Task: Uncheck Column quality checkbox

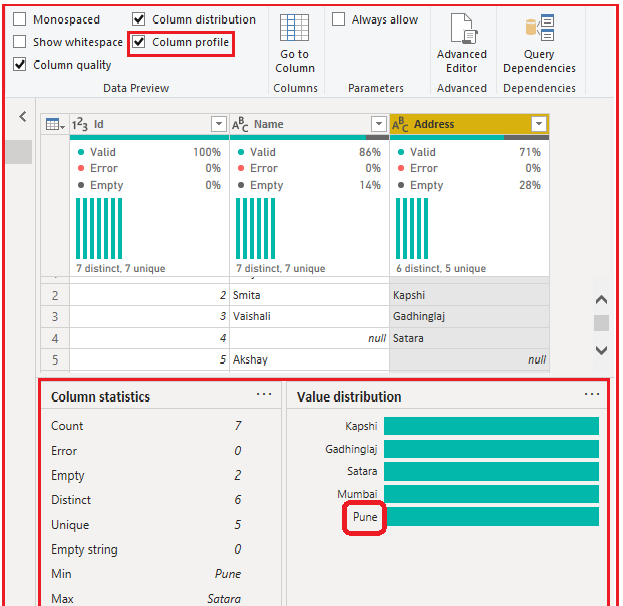Action: pos(19,64)
